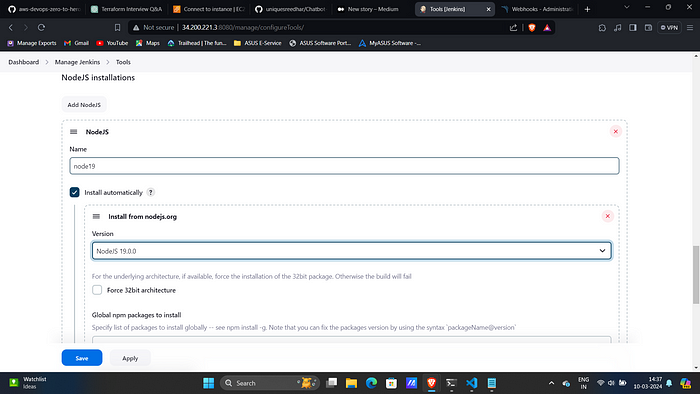Viewport: 700px width, 394px height.
Task: Focus the NodeJS Name input field
Action: 344,166
